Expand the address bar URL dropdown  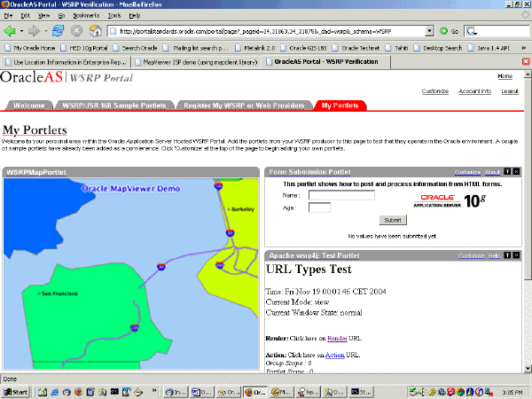pos(429,31)
